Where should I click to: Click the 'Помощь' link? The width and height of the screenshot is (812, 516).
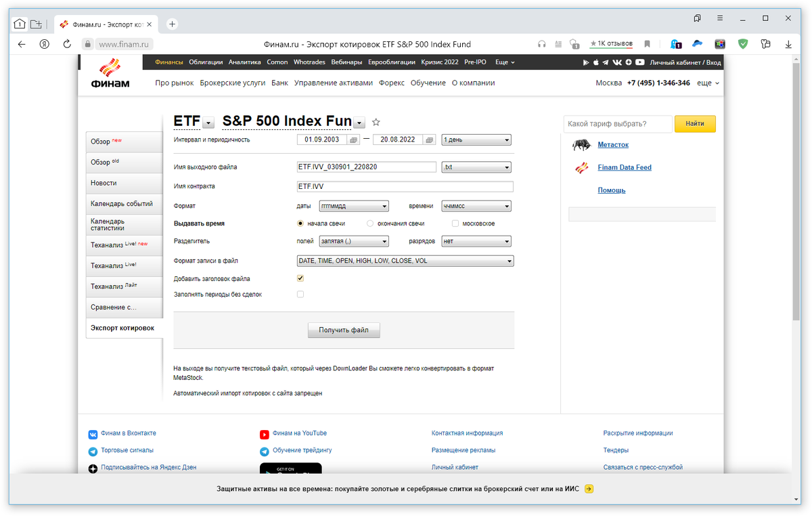pos(612,190)
